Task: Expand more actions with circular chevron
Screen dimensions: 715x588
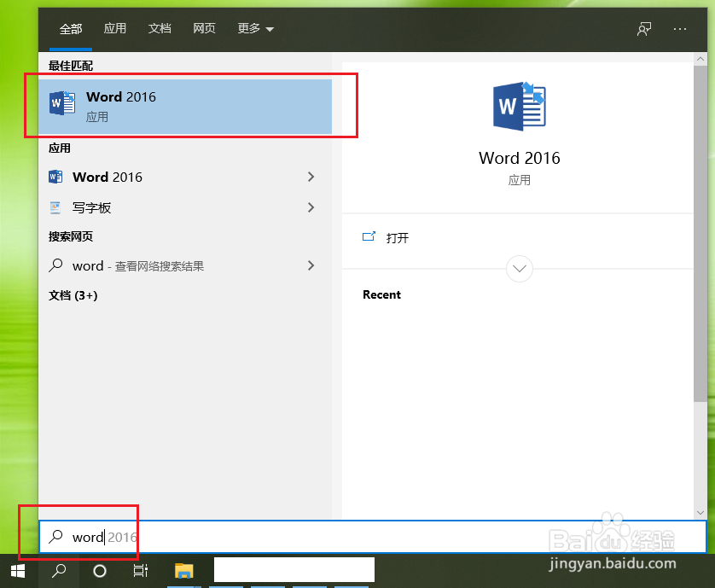Action: coord(520,269)
